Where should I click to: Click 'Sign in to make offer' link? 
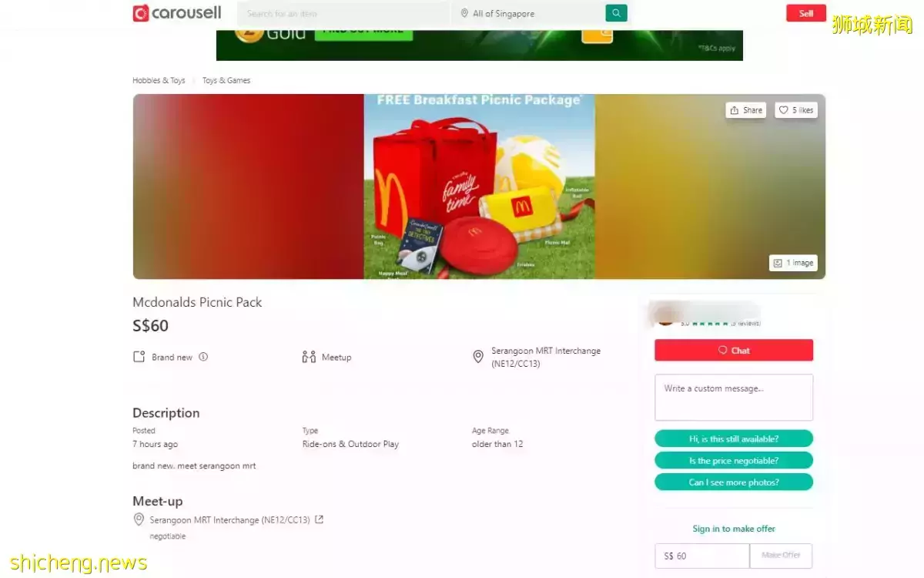tap(734, 529)
